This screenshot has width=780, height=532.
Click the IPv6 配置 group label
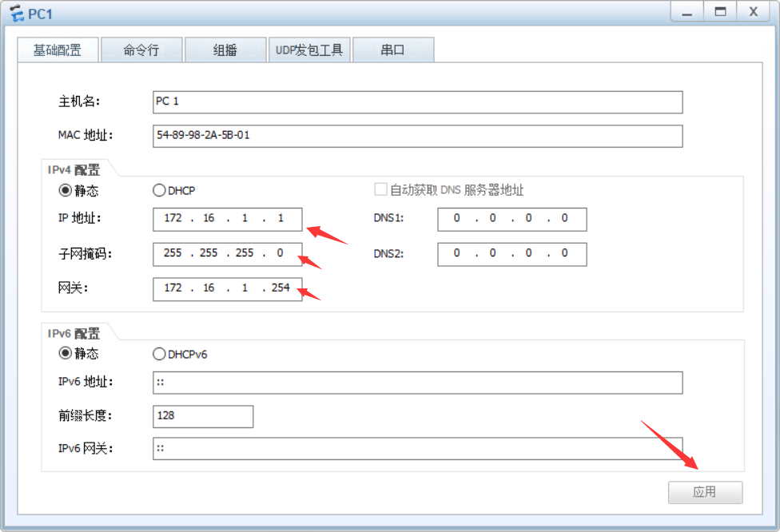click(74, 333)
